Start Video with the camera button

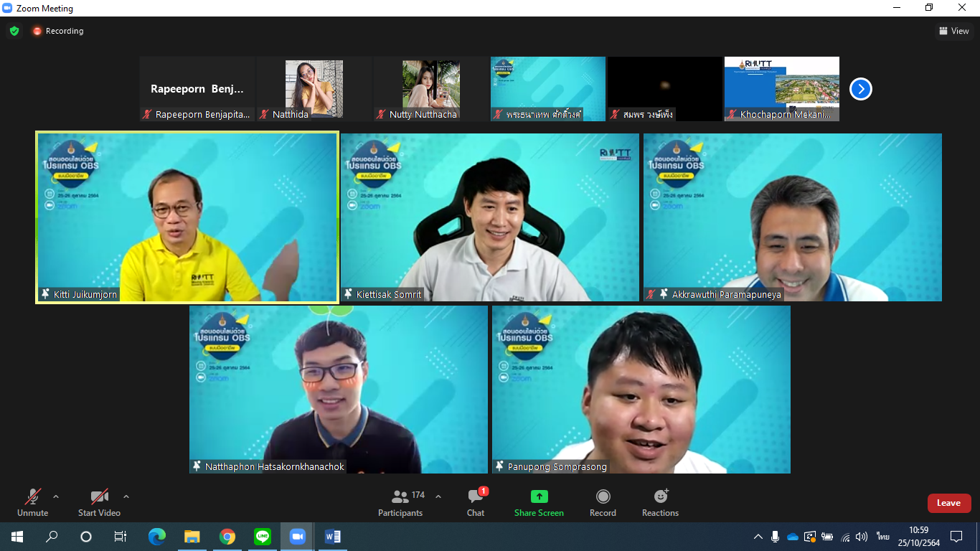(x=99, y=502)
